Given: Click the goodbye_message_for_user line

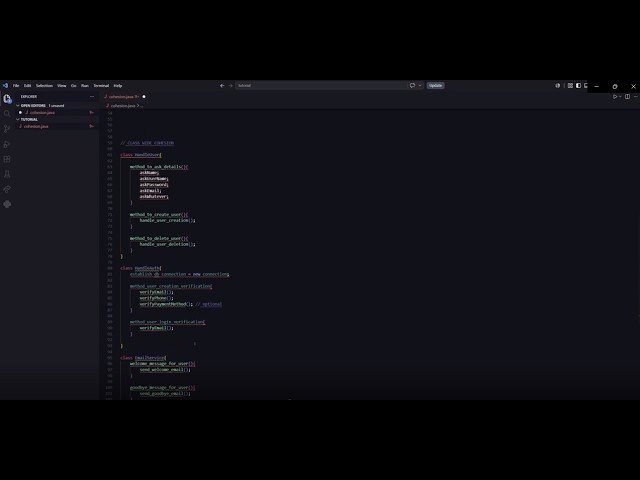Looking at the screenshot, I should [162, 388].
